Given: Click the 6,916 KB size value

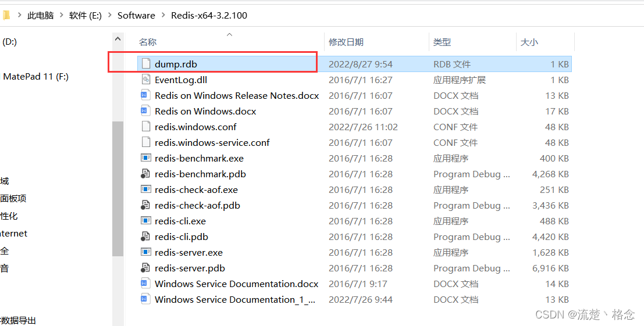Looking at the screenshot, I should (x=550, y=268).
